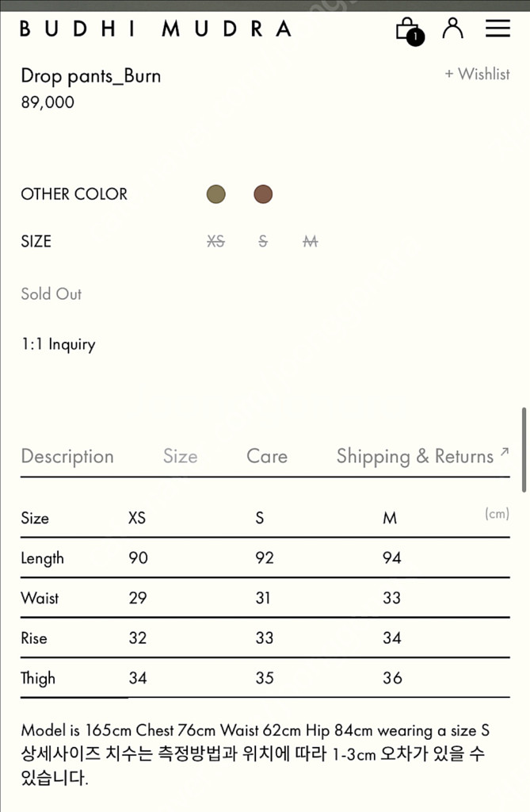Choose size M option

(x=311, y=241)
